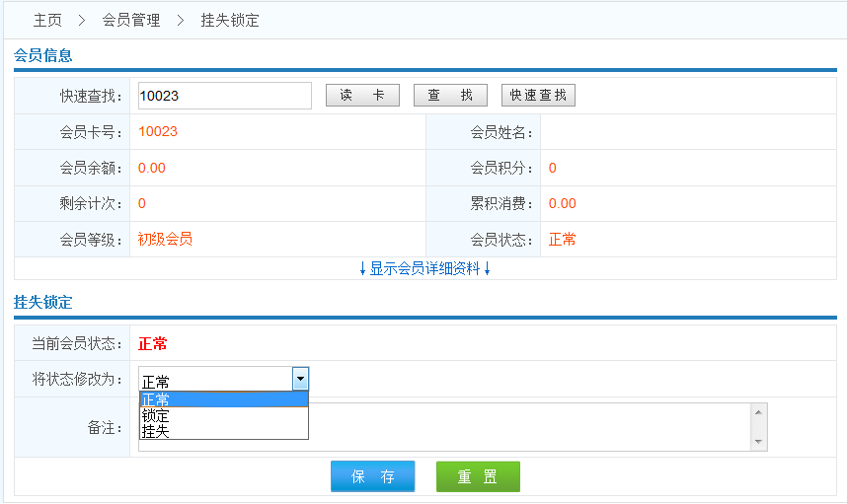847x504 pixels.
Task: Click the 主页 breadcrumb link
Action: (x=46, y=20)
